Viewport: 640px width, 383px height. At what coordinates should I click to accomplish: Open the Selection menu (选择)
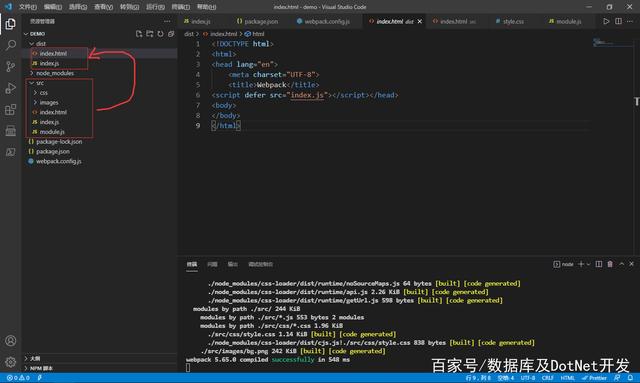(x=78, y=7)
